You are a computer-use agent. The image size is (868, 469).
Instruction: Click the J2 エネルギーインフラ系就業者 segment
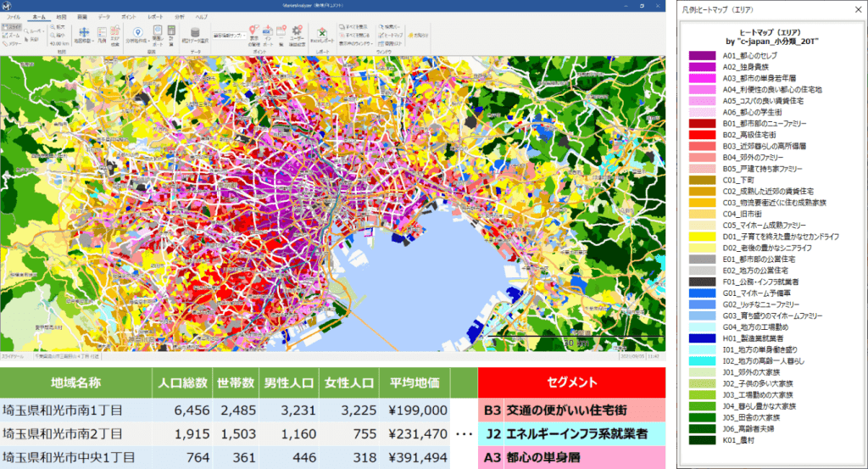[x=572, y=434]
